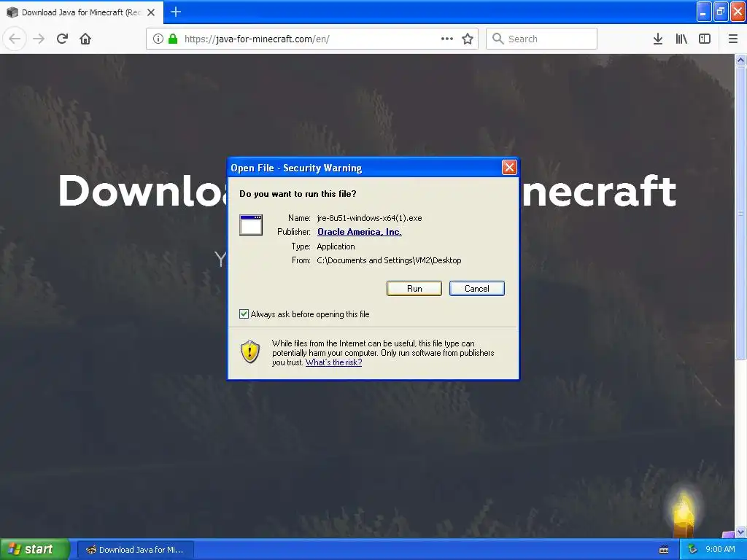Click the Firefox back arrow button

point(15,39)
